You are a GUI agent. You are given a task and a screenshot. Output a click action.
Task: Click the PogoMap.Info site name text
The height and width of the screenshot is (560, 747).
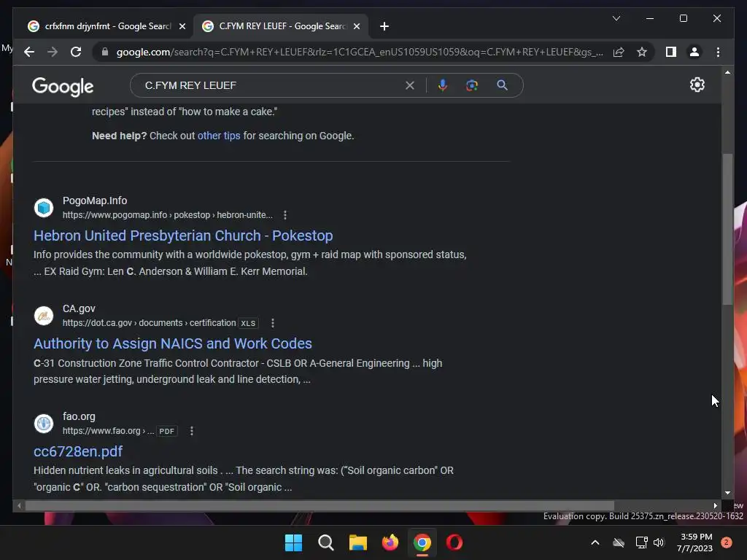tap(95, 201)
